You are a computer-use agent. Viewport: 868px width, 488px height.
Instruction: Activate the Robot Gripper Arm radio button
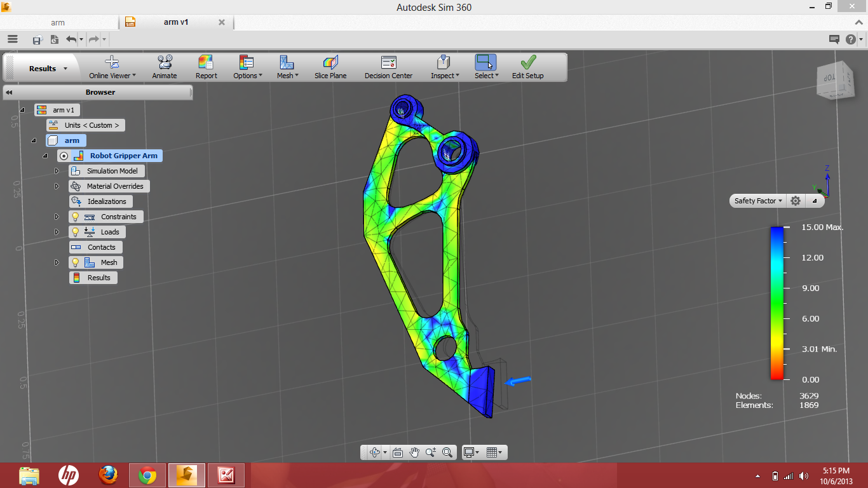64,156
